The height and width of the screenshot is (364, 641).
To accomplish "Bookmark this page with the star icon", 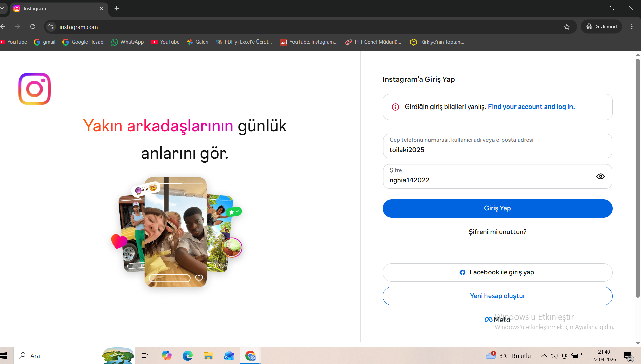I will pos(567,27).
